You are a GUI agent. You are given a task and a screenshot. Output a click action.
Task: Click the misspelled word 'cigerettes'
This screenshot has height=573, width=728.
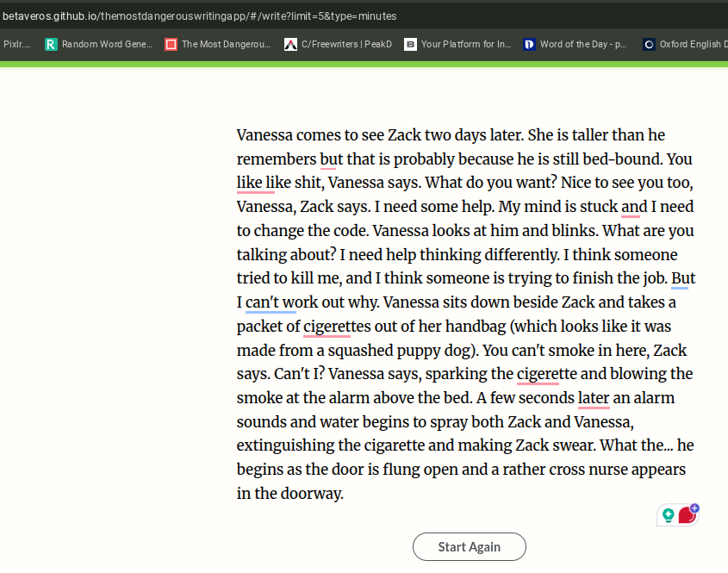tap(337, 326)
